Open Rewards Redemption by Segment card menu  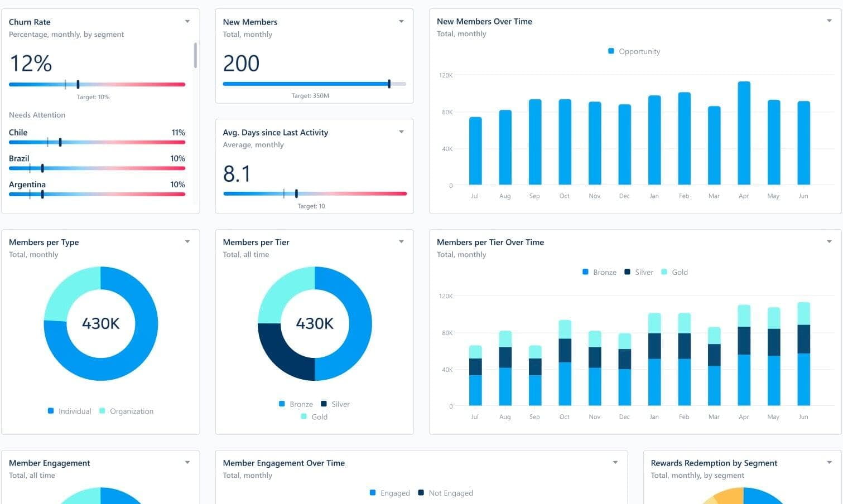pos(829,463)
